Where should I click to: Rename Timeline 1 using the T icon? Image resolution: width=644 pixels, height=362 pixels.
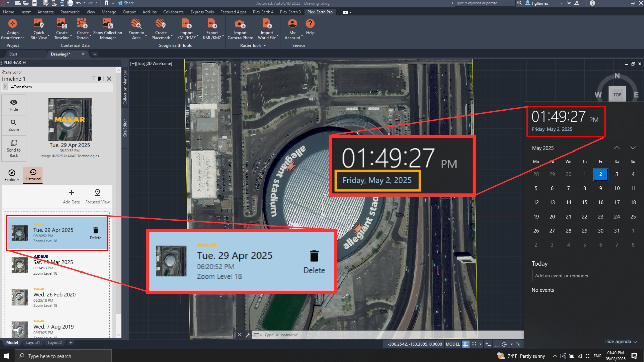(x=94, y=79)
